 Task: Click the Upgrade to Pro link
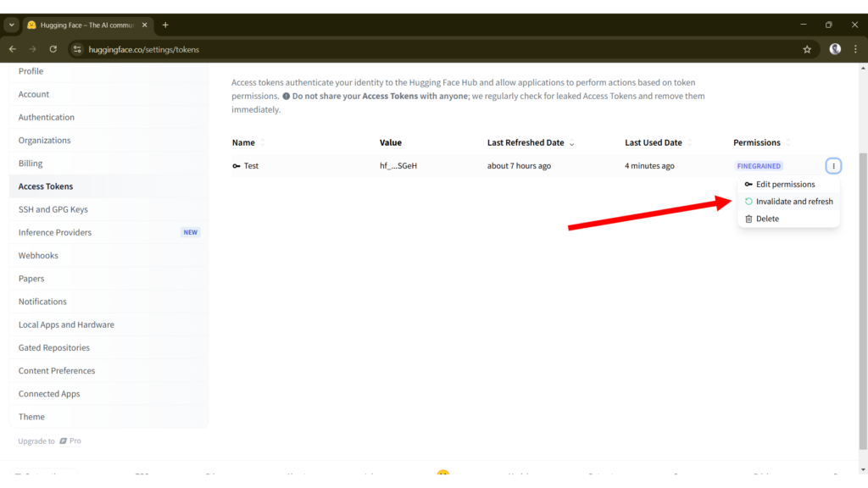(50, 441)
